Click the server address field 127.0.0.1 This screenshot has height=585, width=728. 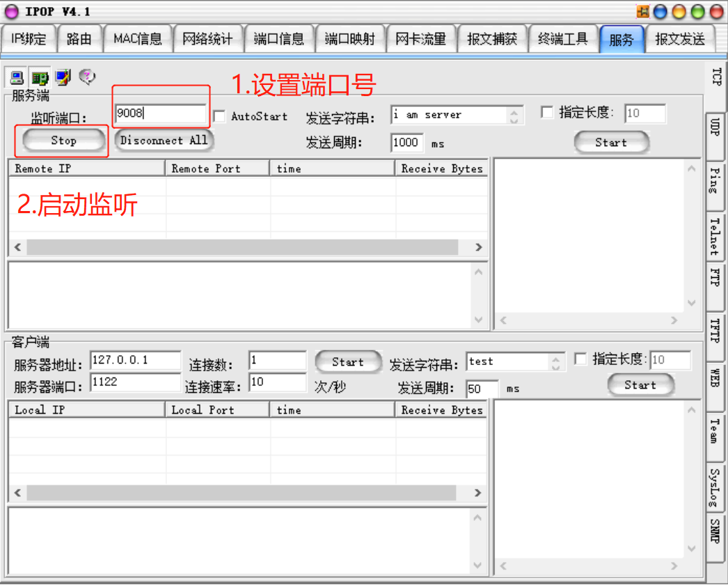pos(136,361)
